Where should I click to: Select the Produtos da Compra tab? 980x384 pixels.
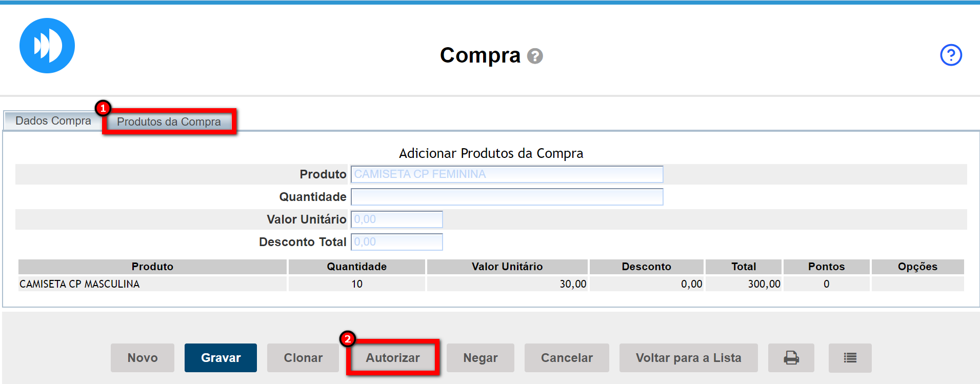point(169,122)
